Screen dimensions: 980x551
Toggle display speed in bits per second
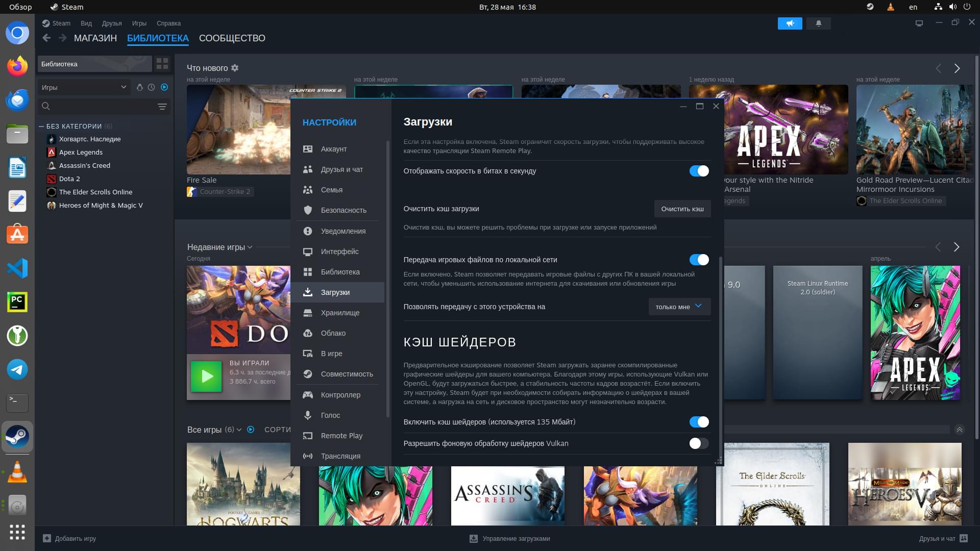699,171
